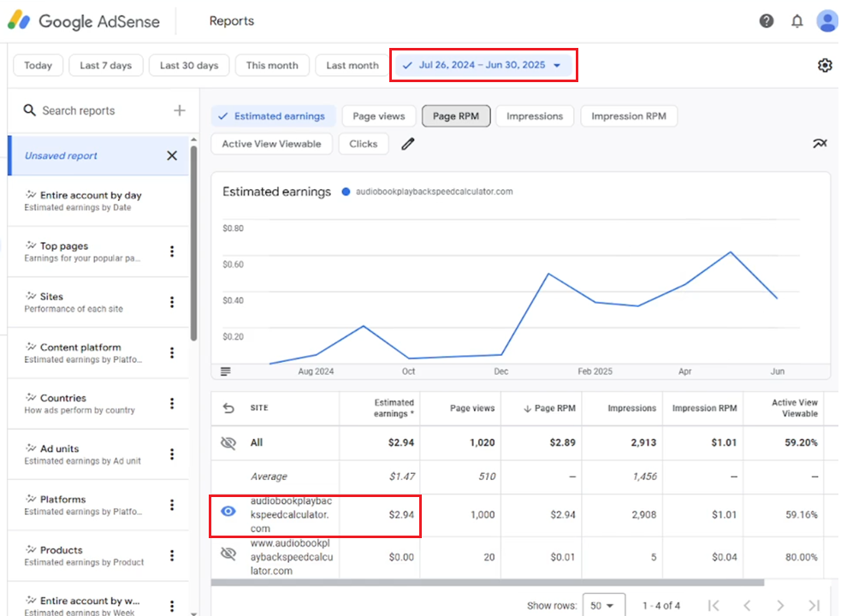The height and width of the screenshot is (616, 841).
Task: Sort by the Impression RPM column header
Action: pyautogui.click(x=704, y=408)
